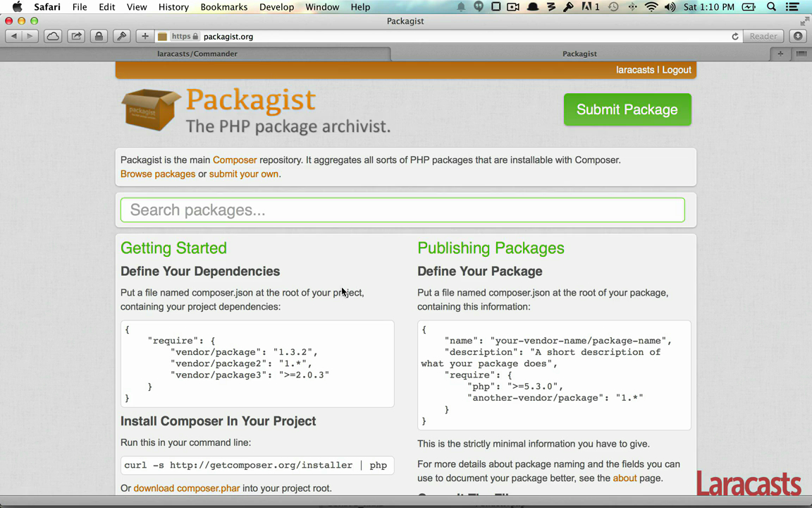The height and width of the screenshot is (508, 812).
Task: Click the Sat 1:10 PM clock
Action: [x=708, y=7]
